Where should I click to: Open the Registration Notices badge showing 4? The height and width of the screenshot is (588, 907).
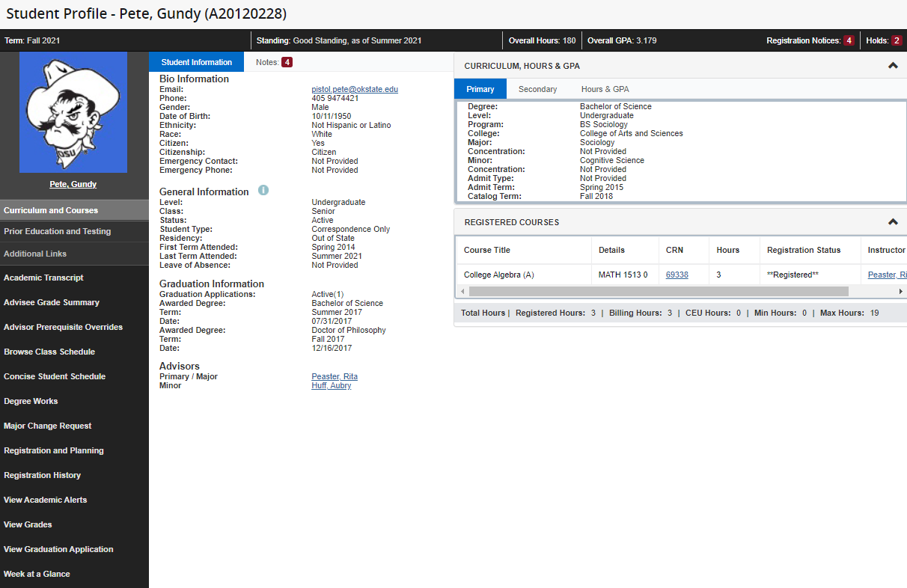pos(849,40)
